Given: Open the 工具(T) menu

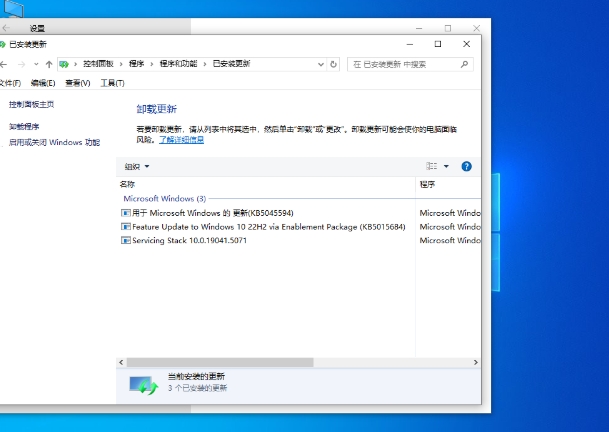Looking at the screenshot, I should coord(112,83).
